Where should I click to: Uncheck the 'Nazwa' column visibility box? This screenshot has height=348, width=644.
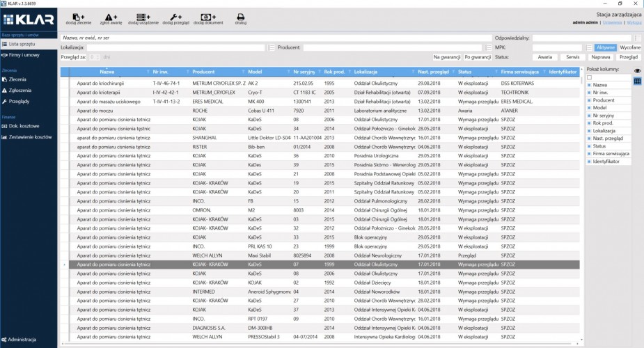click(589, 85)
